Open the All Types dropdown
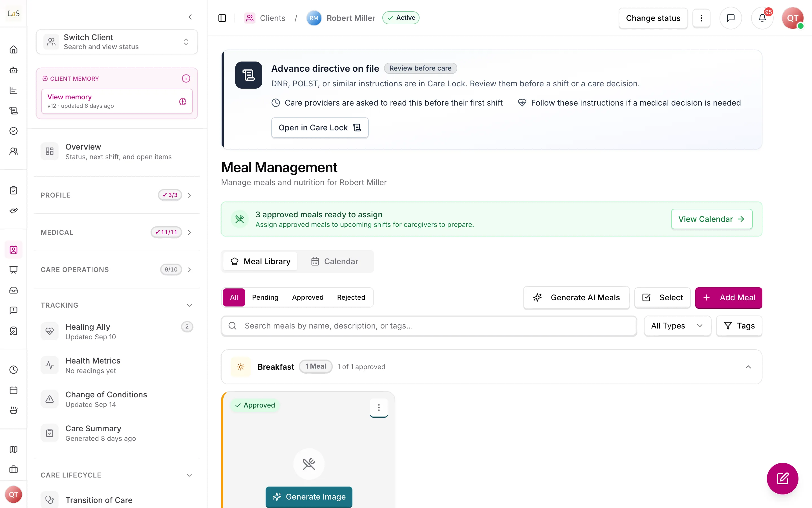 [x=677, y=326]
